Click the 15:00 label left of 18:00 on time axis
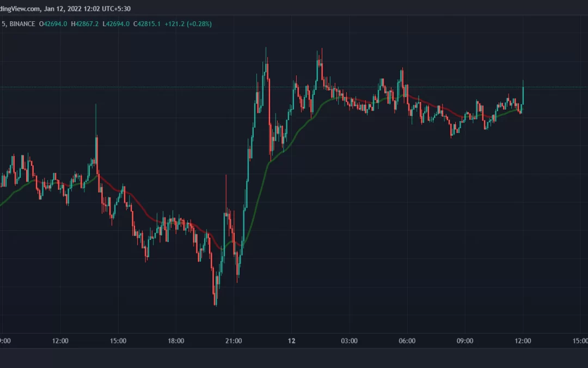 click(118, 341)
